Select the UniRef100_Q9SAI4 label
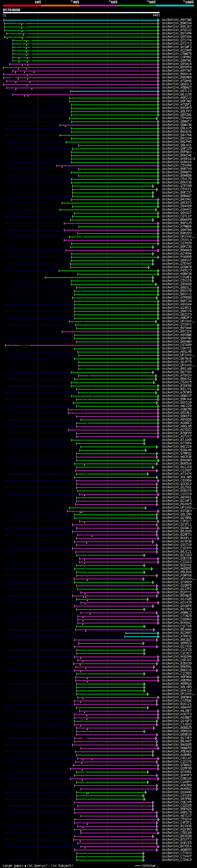The image size is (197, 868). pos(177,64)
